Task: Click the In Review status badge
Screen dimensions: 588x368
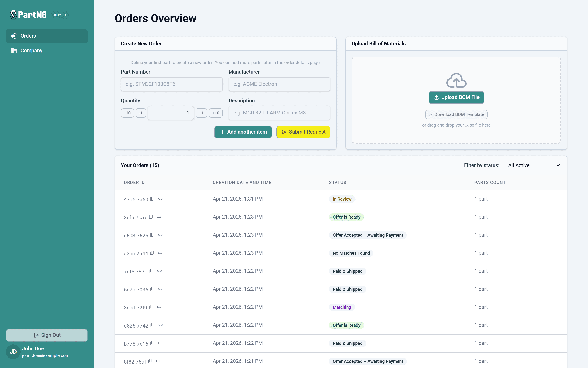Action: point(342,199)
